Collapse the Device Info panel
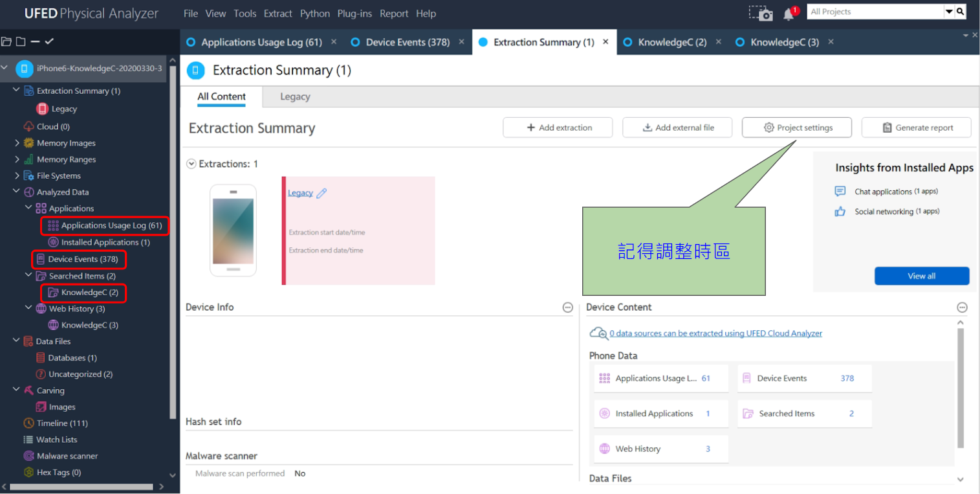The width and height of the screenshot is (980, 494). [x=567, y=308]
